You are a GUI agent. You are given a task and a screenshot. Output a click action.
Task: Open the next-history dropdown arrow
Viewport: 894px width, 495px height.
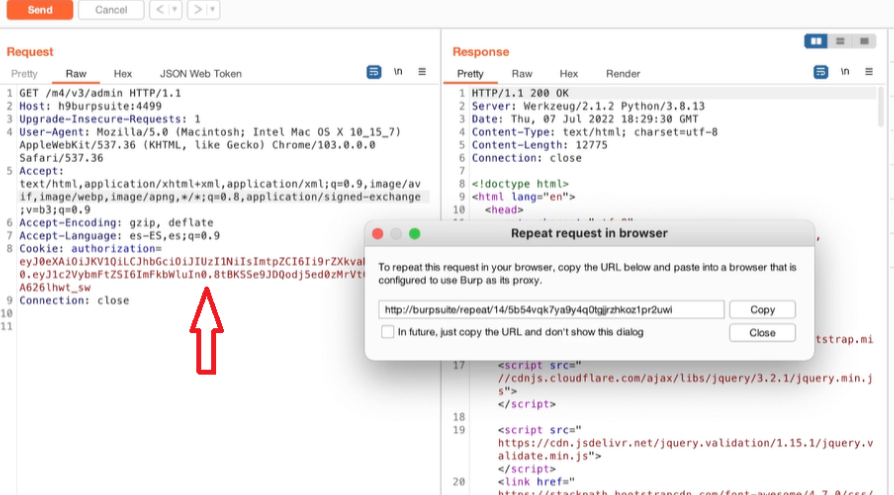click(x=213, y=10)
